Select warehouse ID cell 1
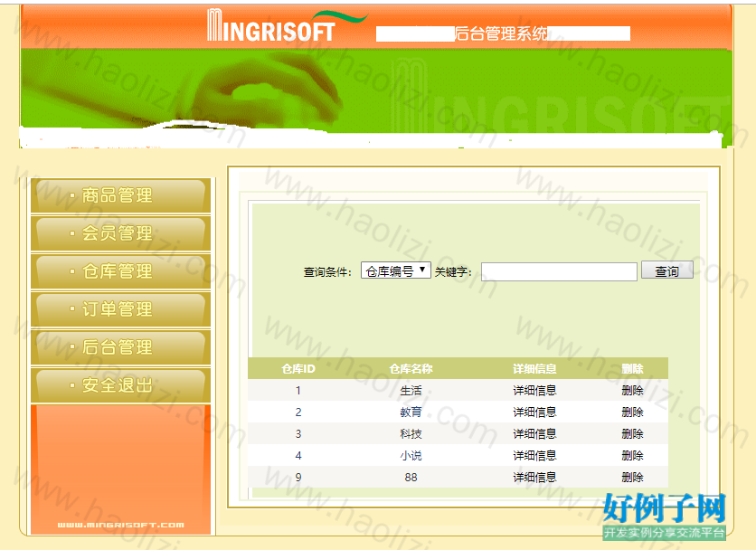 pyautogui.click(x=298, y=390)
